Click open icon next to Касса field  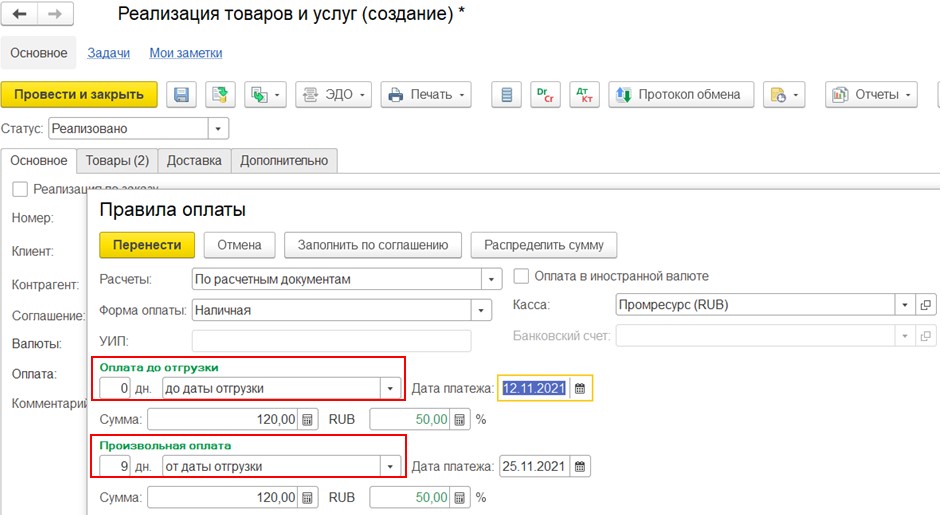[926, 305]
